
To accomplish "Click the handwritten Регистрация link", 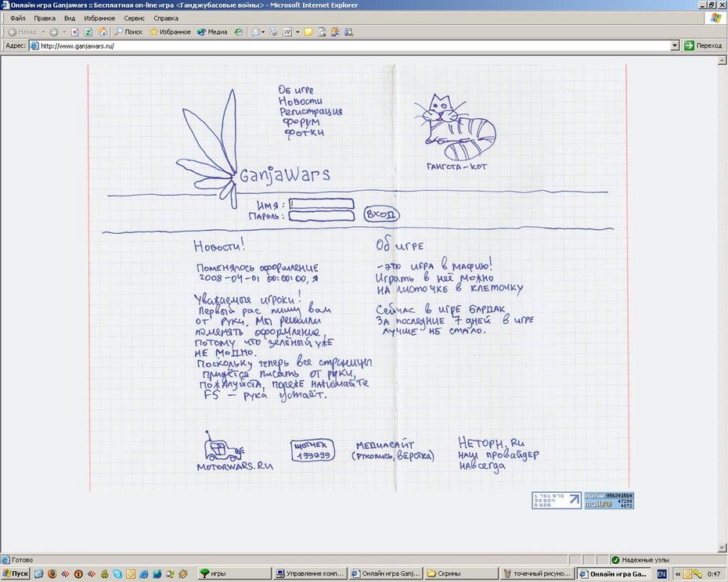I will 311,111.
